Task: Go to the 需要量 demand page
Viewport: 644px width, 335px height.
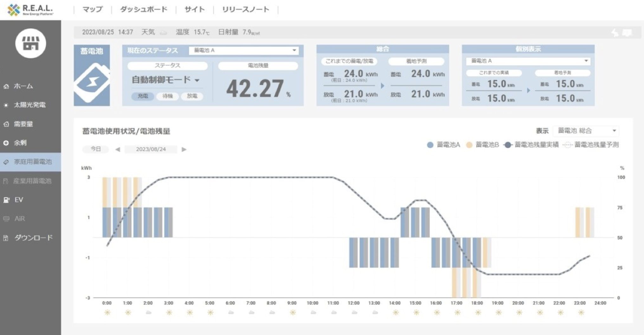Action: click(x=23, y=124)
